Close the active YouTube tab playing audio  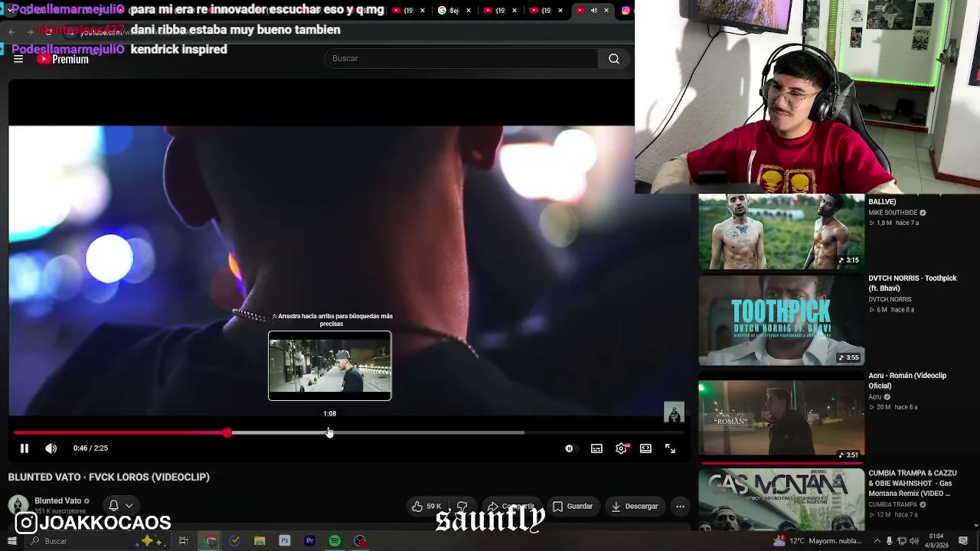click(x=606, y=11)
